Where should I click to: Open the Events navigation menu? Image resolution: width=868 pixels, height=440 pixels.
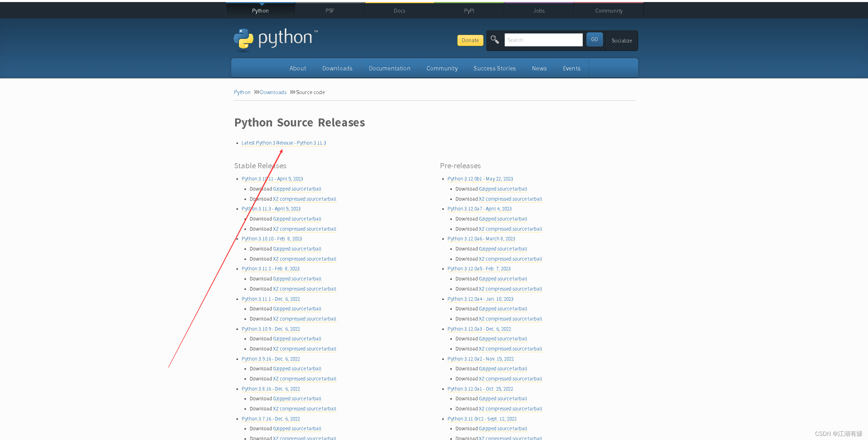[572, 68]
